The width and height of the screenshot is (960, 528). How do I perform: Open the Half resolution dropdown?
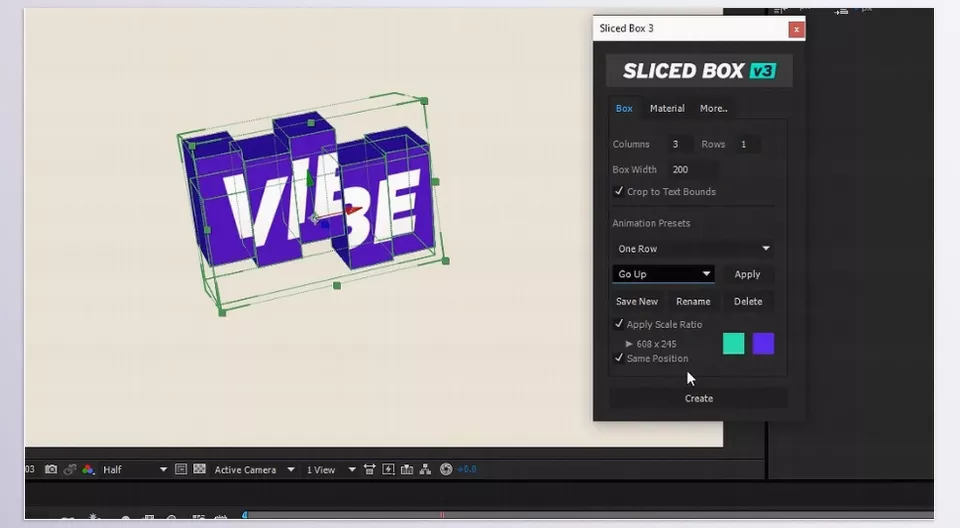135,470
